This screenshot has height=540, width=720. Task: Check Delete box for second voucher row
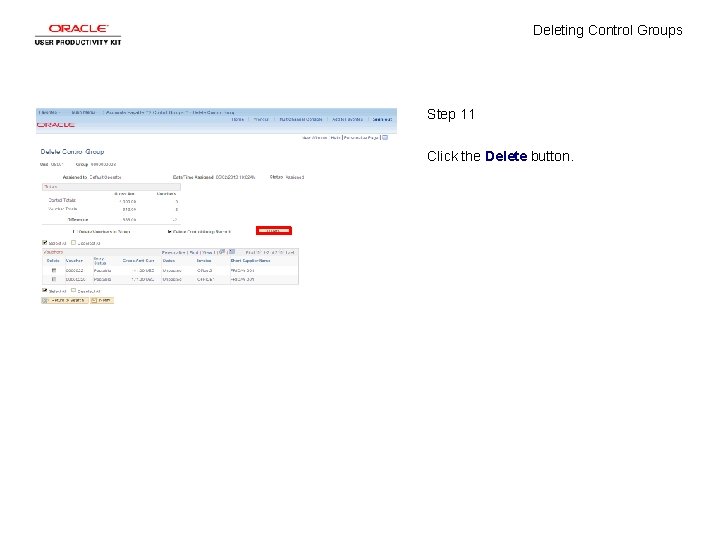54,279
